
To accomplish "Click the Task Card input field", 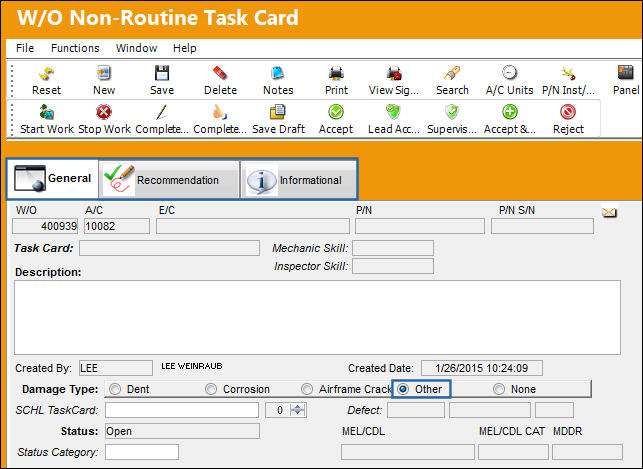I will 169,248.
